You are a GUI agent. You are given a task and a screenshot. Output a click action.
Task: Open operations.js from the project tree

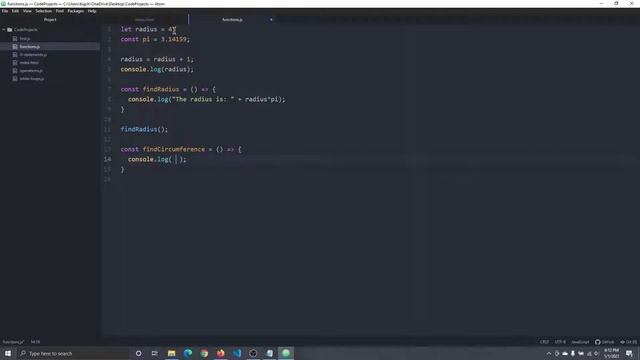click(31, 71)
